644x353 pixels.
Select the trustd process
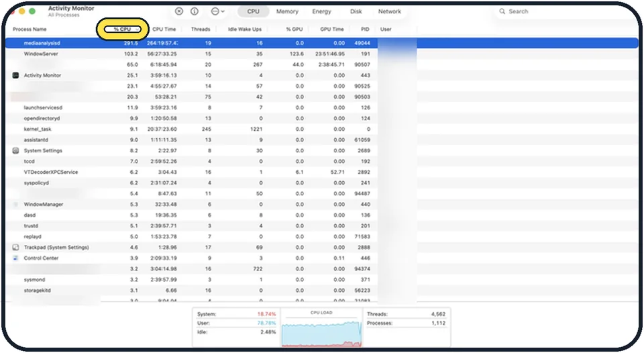(321, 225)
